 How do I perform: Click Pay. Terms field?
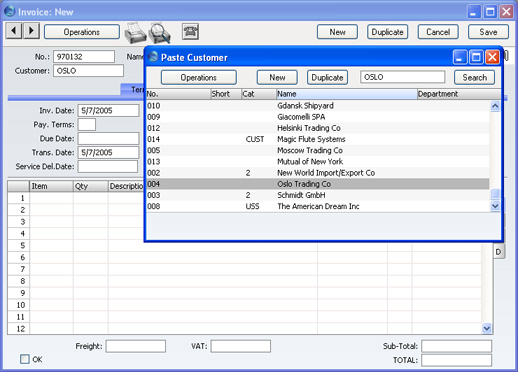coord(87,124)
